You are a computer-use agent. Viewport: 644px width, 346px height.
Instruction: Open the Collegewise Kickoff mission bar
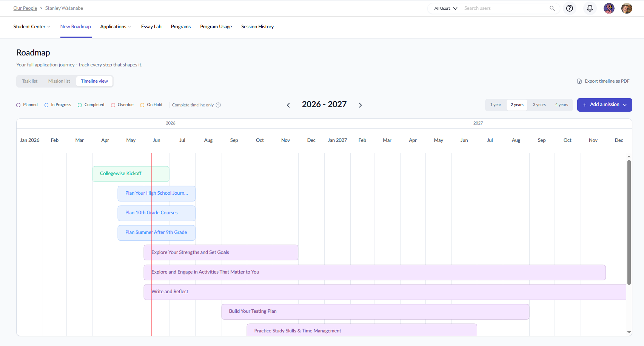pyautogui.click(x=131, y=174)
